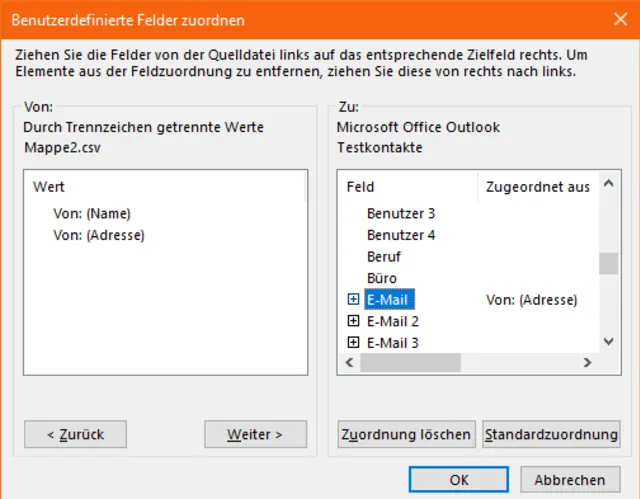Clear mappings with Zuordnung löschen
Viewport: 640px width, 499px height.
tap(406, 434)
